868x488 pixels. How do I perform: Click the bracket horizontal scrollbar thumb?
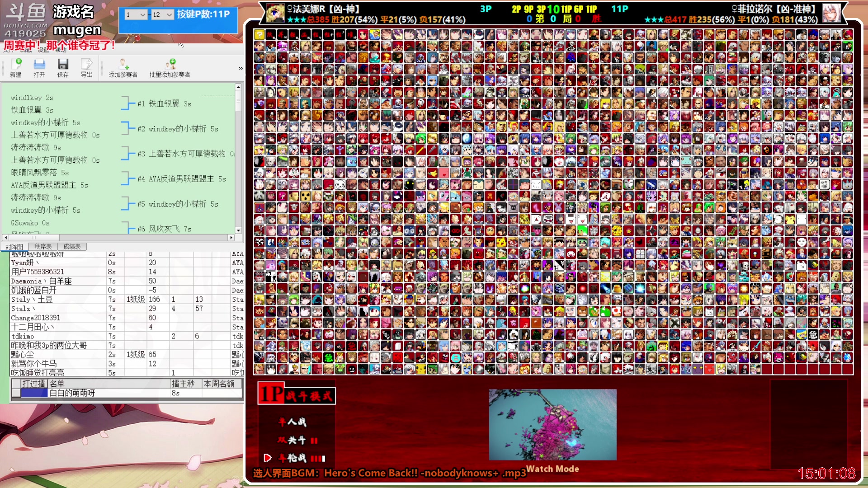(34, 237)
